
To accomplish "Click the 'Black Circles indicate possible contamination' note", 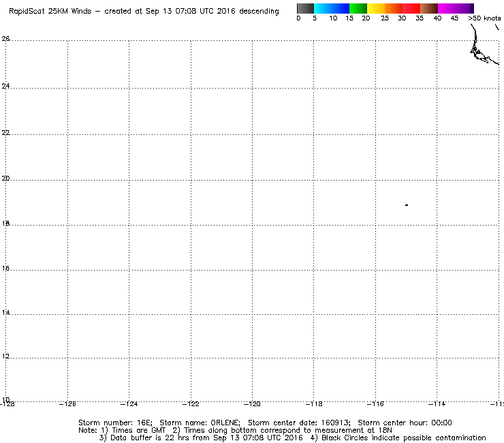I will coord(398,438).
